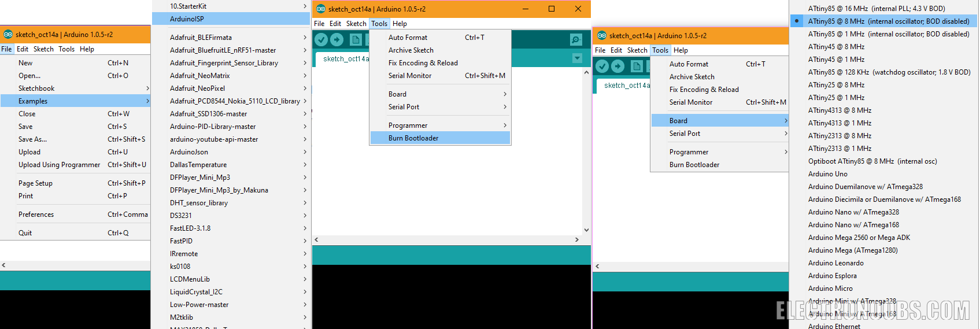This screenshot has height=329, width=980.
Task: Click the editor vertical scrollbar down arrow
Action: (x=586, y=230)
